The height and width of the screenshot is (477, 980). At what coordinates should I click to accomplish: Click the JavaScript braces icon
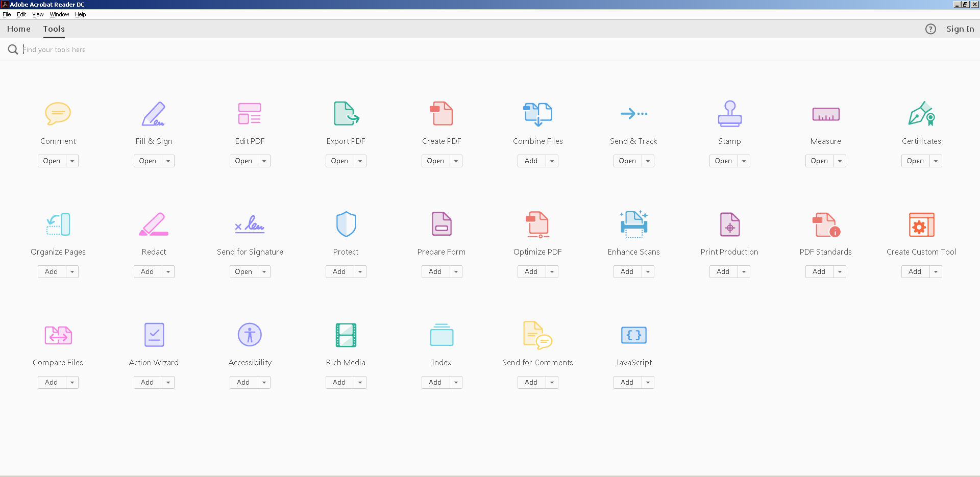point(633,335)
